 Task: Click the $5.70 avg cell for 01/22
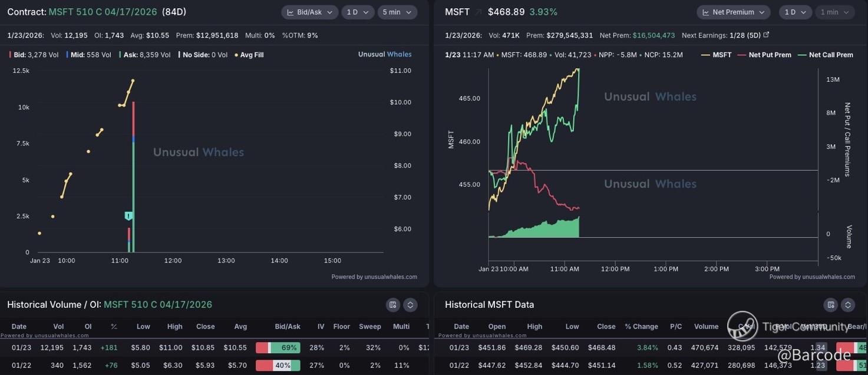(x=237, y=366)
